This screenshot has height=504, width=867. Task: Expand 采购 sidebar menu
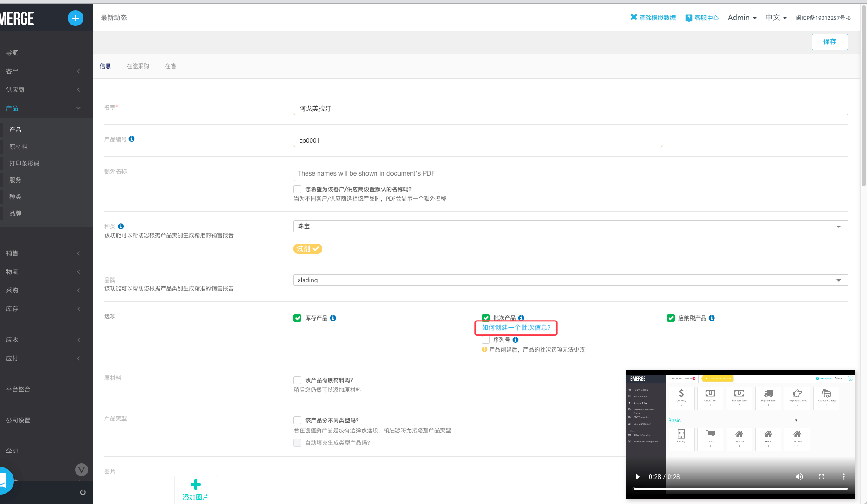tap(46, 290)
